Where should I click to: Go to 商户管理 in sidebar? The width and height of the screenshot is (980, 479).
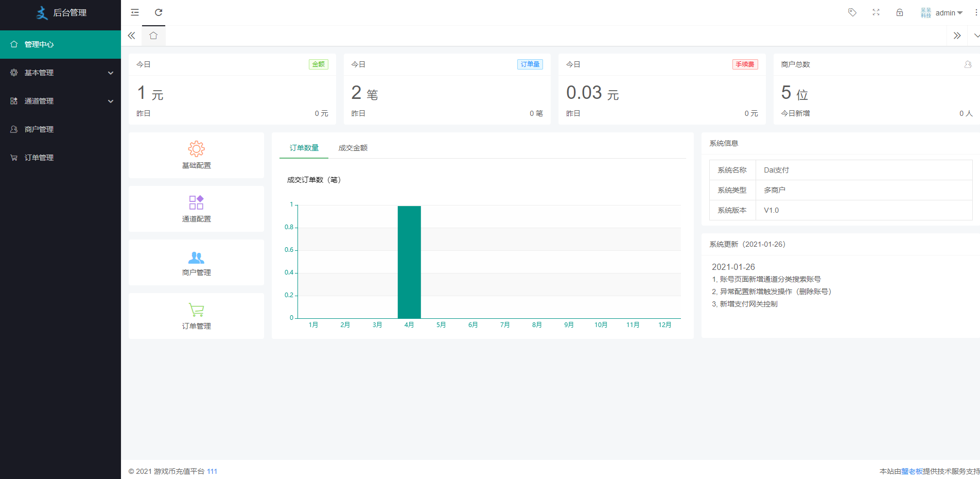pos(39,129)
